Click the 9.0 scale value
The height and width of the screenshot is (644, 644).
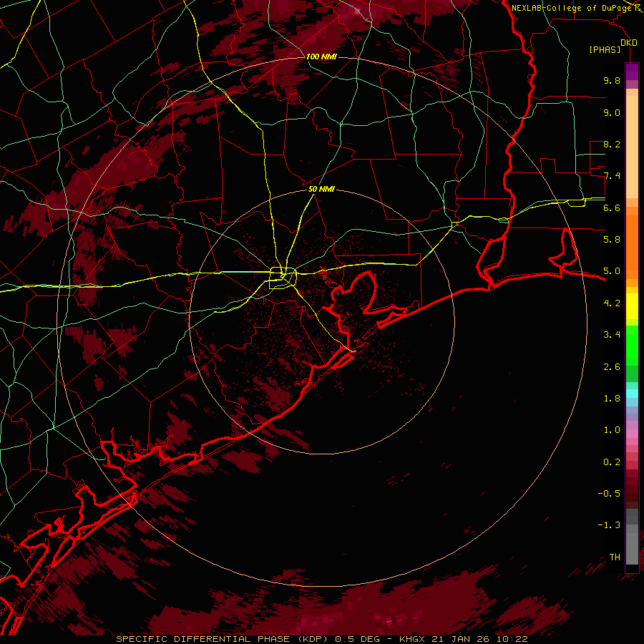(612, 113)
